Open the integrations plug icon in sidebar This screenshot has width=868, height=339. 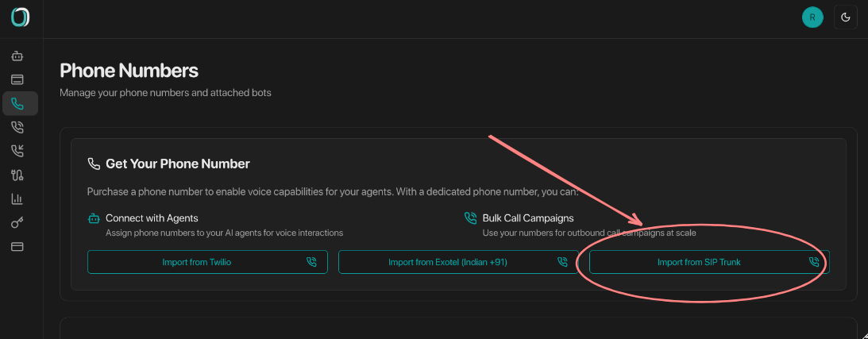17,175
